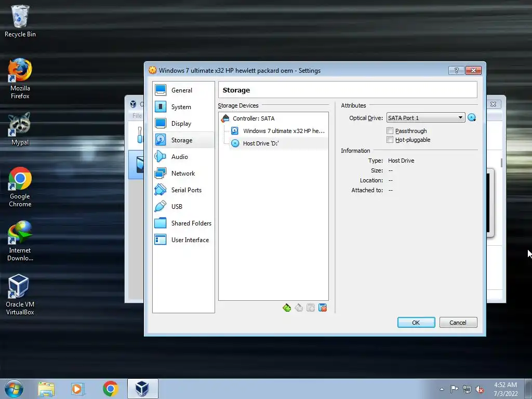Open Windows Explorer from the taskbar
Screen dimensions: 532x399
click(46, 389)
